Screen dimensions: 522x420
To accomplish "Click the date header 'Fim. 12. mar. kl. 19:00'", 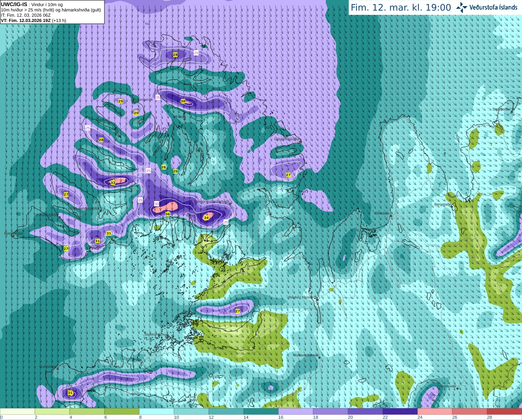I will tap(401, 7).
